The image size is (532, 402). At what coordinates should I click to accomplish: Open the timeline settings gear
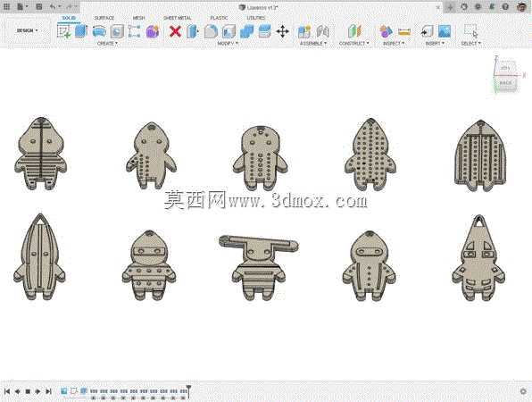[523, 391]
